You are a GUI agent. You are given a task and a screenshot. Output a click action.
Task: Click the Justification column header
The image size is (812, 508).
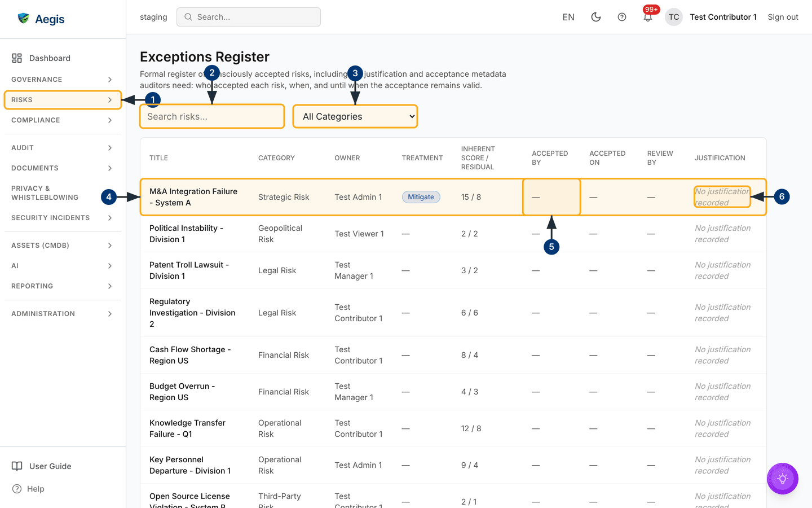click(x=720, y=158)
